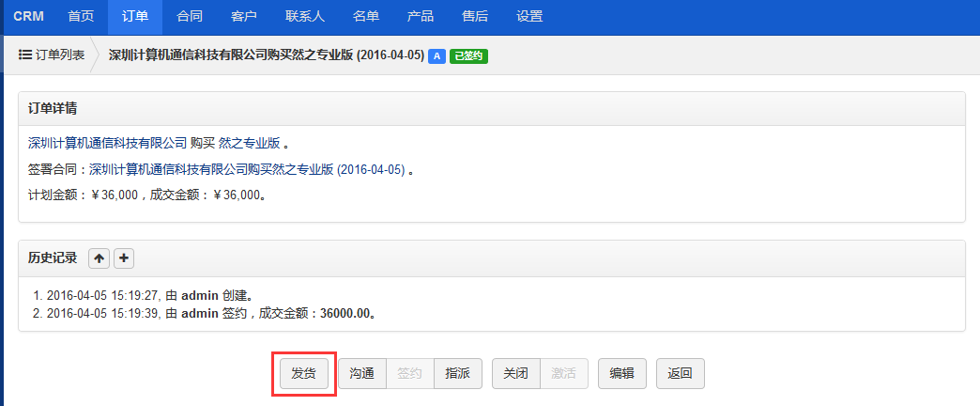This screenshot has height=406, width=980.
Task: Click the greyed-out 激活 button
Action: pyautogui.click(x=564, y=373)
